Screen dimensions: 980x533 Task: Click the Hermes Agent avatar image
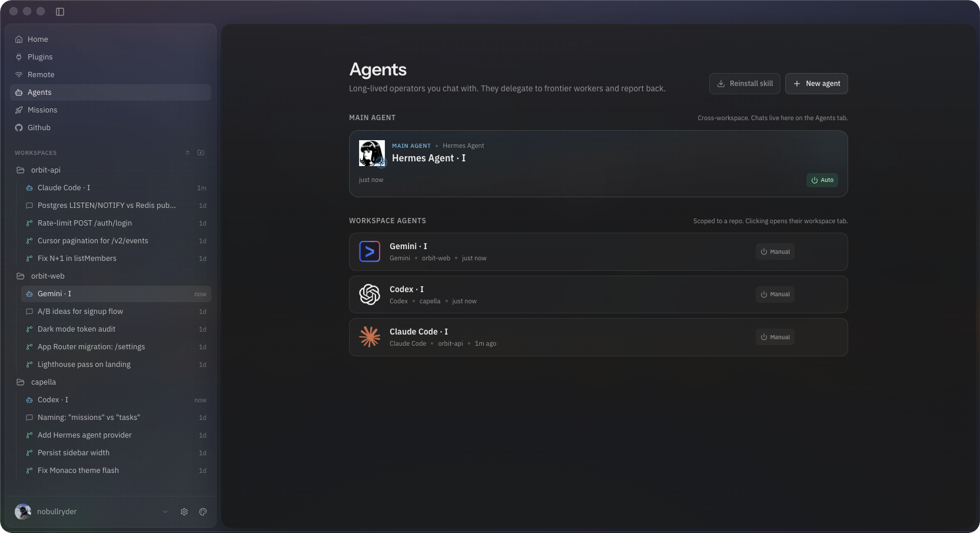pyautogui.click(x=372, y=153)
